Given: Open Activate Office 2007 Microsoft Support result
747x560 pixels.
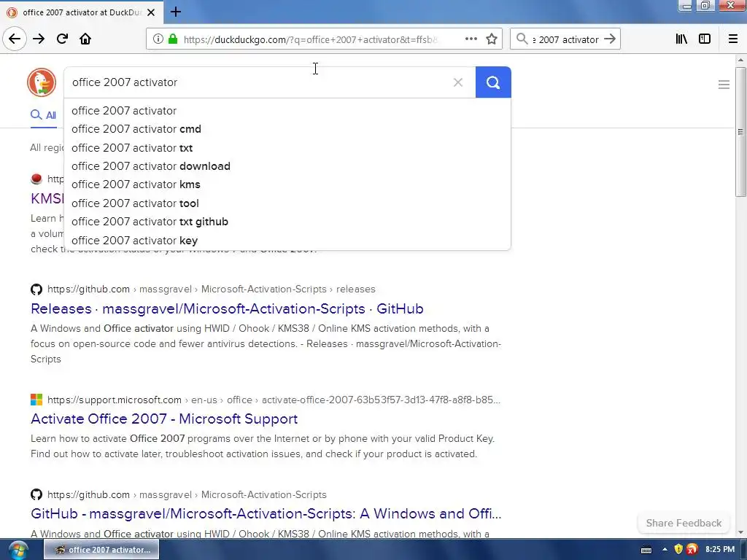Looking at the screenshot, I should [x=164, y=419].
